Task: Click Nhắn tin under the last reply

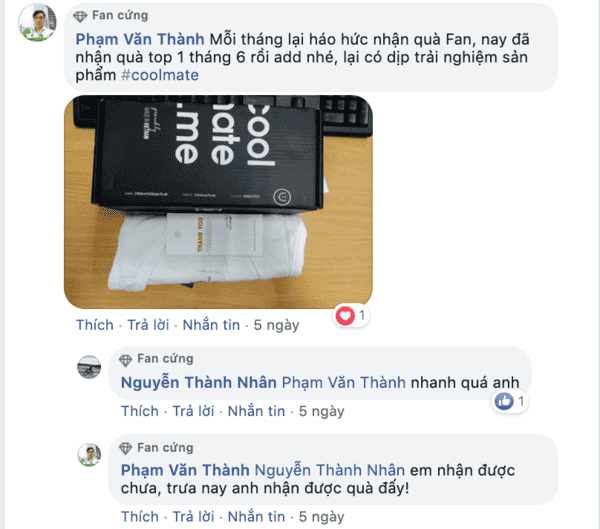Action: (256, 517)
